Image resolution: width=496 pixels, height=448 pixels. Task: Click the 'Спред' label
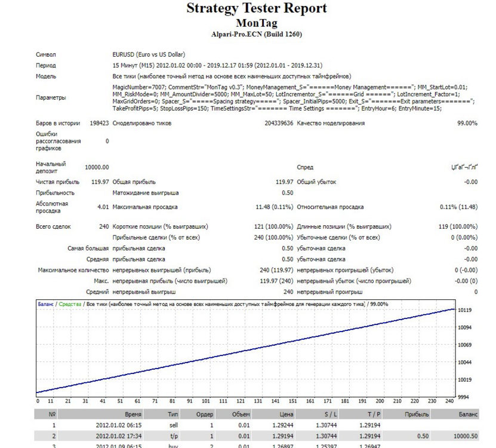click(x=305, y=167)
